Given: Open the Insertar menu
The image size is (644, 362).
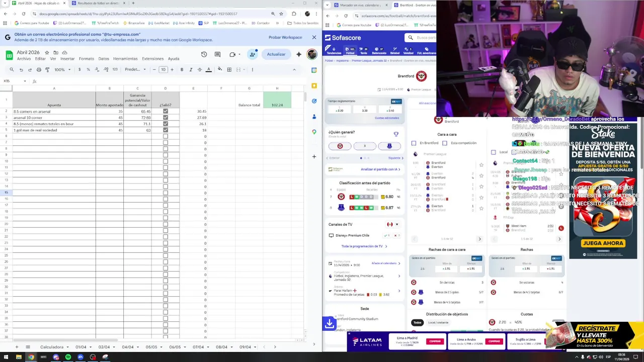Looking at the screenshot, I should [x=67, y=59].
